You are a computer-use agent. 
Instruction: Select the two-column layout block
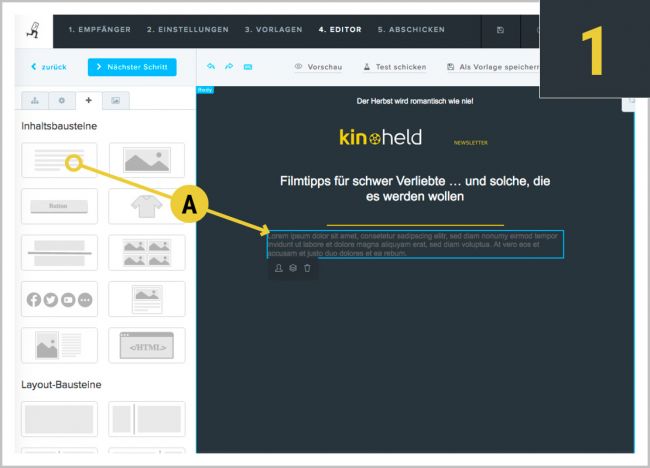pyautogui.click(x=147, y=419)
